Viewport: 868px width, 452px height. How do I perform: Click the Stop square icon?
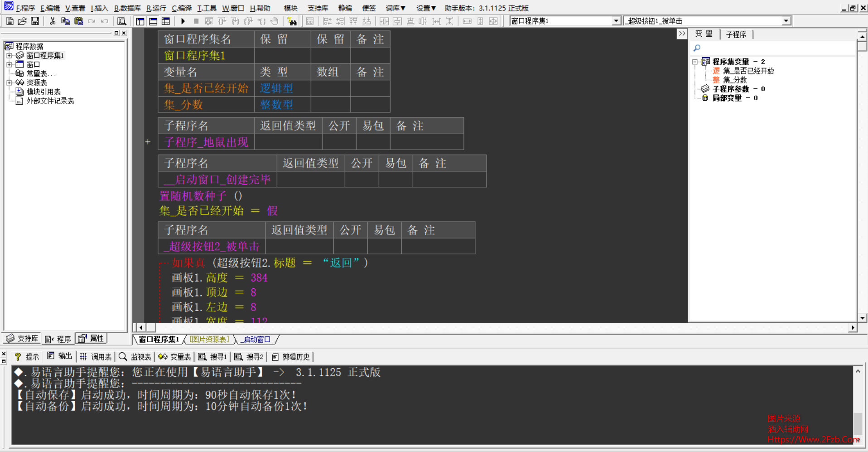click(x=196, y=21)
